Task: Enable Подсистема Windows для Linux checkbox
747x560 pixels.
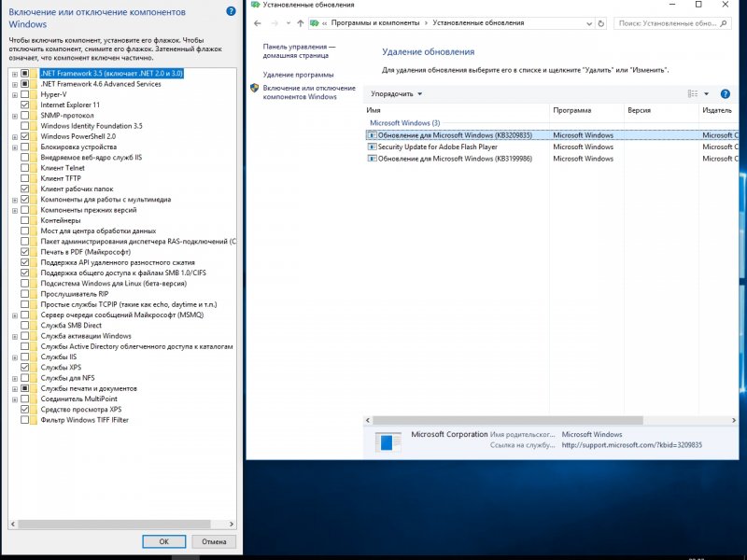Action: tap(25, 284)
